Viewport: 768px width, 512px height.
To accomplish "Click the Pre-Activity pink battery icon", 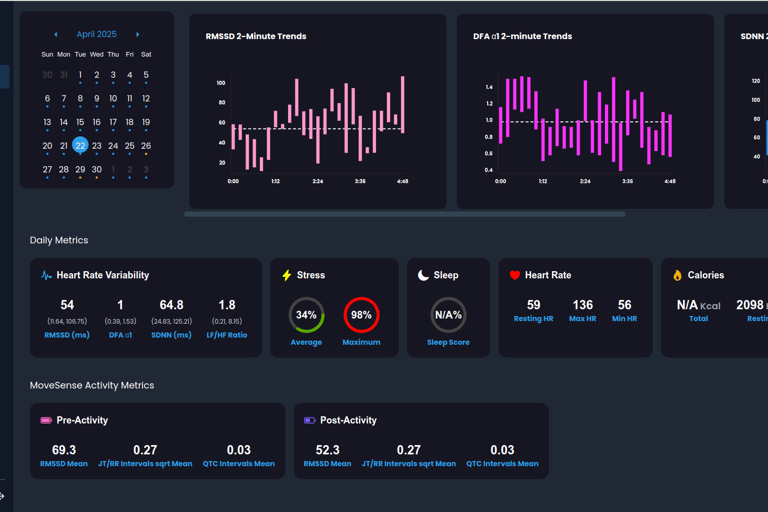I will tap(46, 420).
